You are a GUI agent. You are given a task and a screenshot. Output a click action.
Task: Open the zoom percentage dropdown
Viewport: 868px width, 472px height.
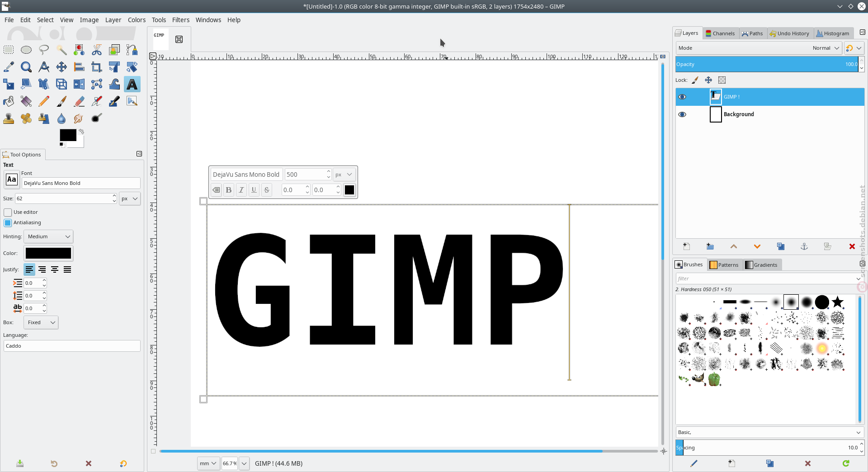244,463
